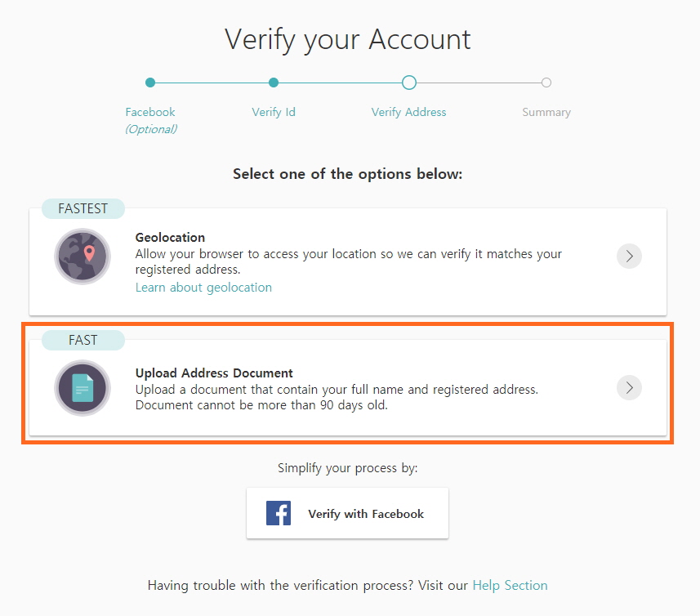The width and height of the screenshot is (700, 616).
Task: Click the Upload Address Document file icon
Action: (82, 387)
